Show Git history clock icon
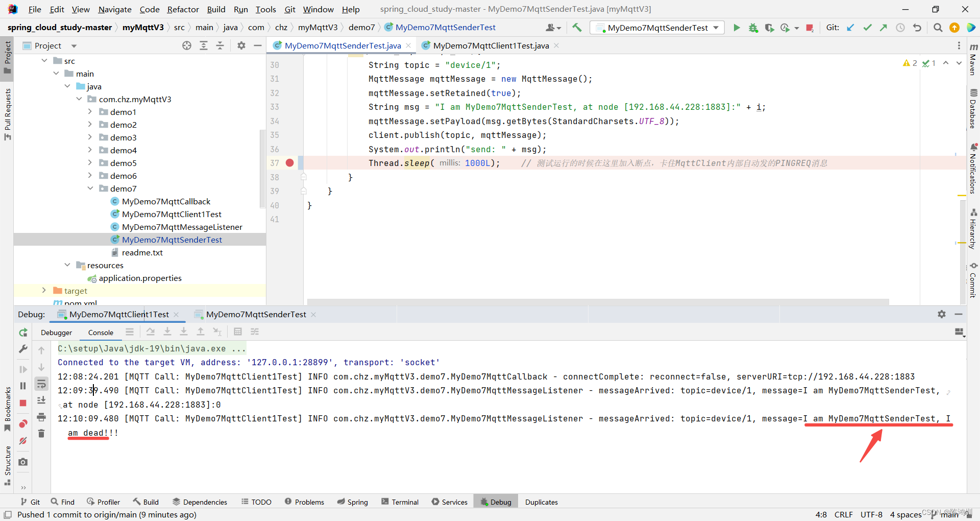Image resolution: width=980 pixels, height=521 pixels. [x=900, y=28]
